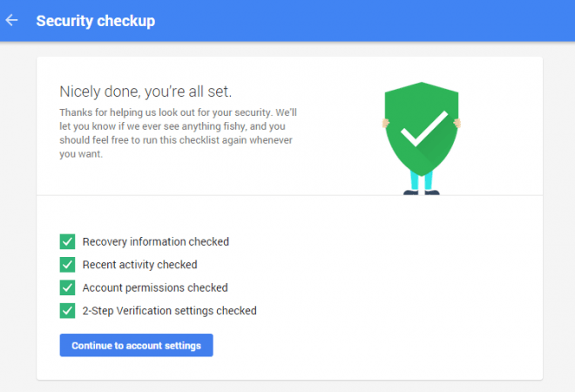This screenshot has width=575, height=392.
Task: Toggle the 2-Step Verification settings checkbox
Action: tap(67, 310)
